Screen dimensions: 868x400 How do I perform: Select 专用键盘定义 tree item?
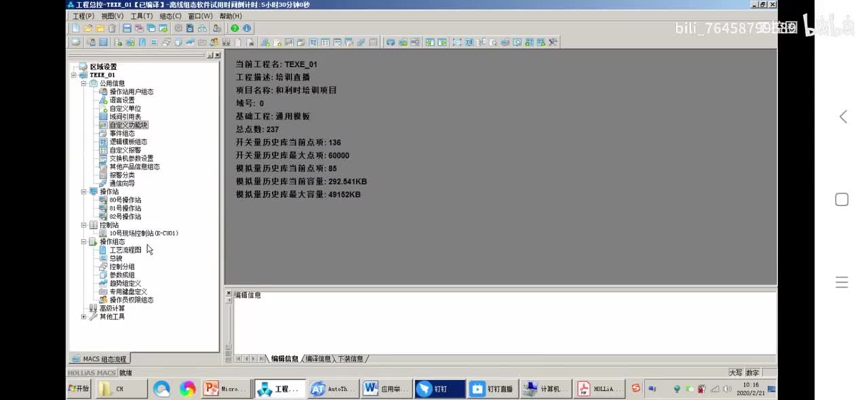click(x=128, y=292)
